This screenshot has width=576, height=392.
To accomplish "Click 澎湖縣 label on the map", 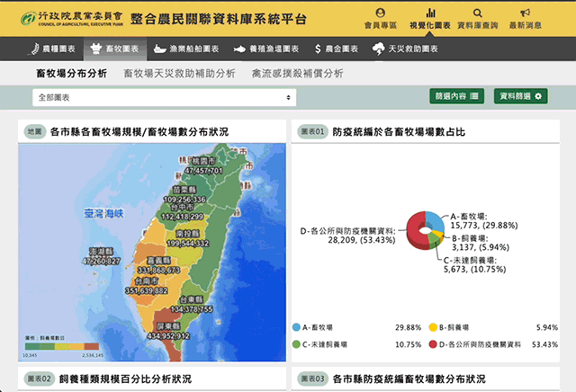I will (101, 252).
